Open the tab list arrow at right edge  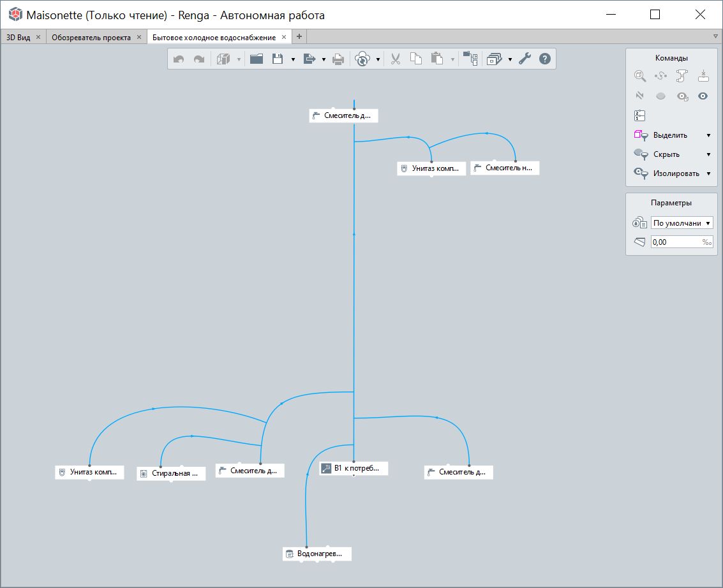(x=715, y=36)
